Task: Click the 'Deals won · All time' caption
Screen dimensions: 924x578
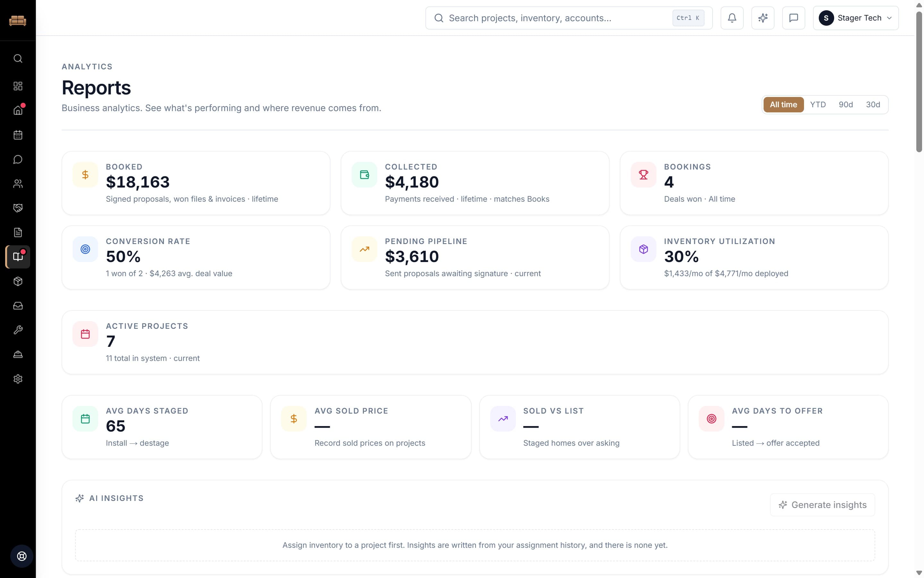Action: 699,199
